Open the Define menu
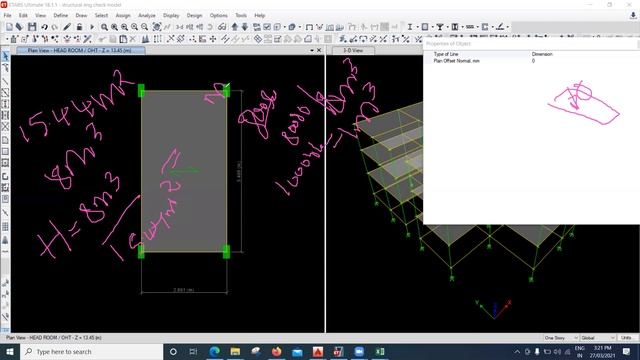Image resolution: width=640 pixels, height=360 pixels. point(60,16)
